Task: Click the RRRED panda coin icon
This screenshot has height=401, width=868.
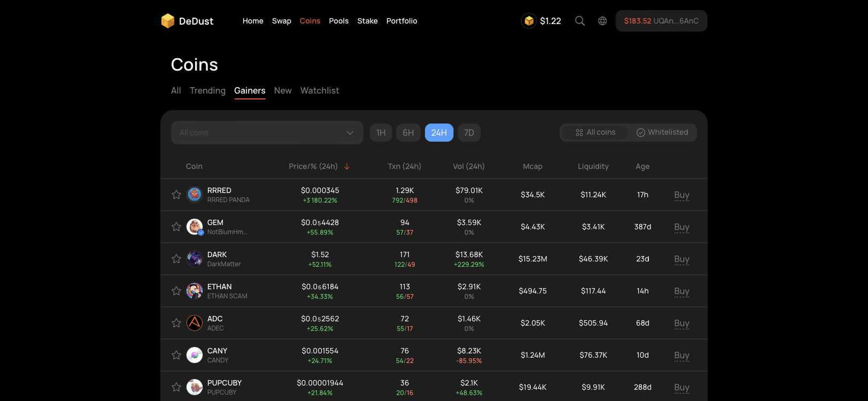Action: coord(195,195)
